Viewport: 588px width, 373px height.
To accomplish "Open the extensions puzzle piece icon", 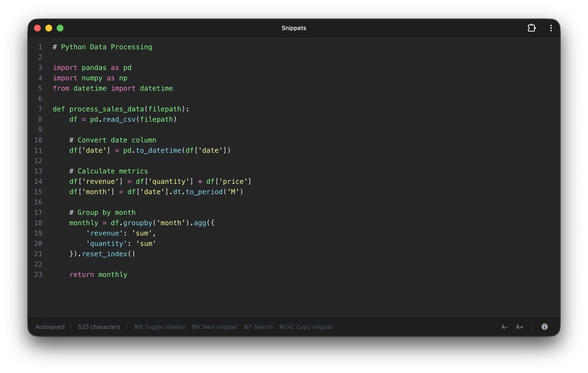I will coord(532,28).
